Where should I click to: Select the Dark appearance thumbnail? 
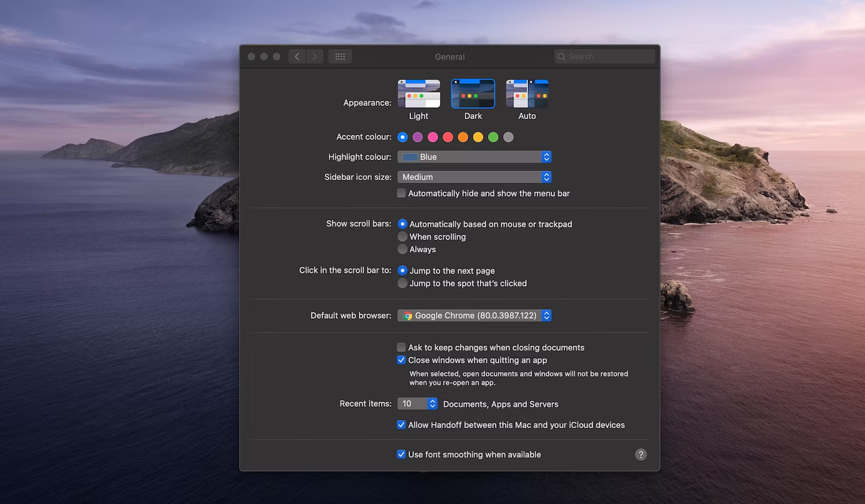[x=473, y=93]
